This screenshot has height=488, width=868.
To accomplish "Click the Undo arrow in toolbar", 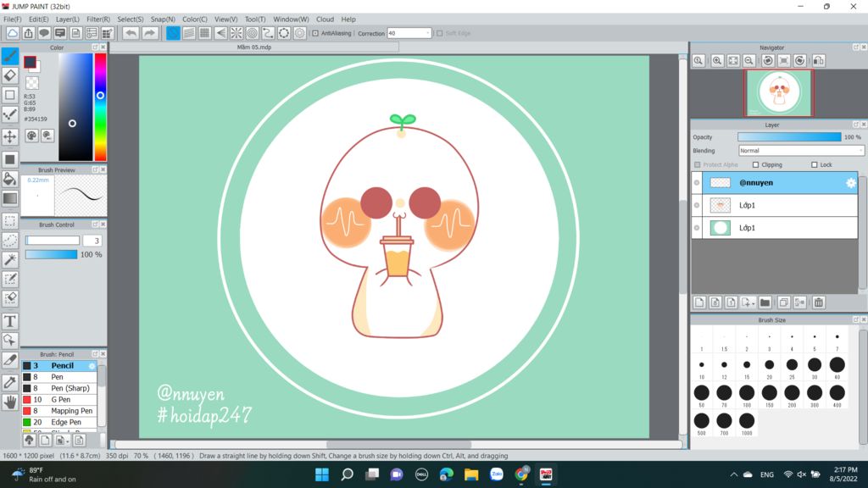I will click(x=131, y=33).
